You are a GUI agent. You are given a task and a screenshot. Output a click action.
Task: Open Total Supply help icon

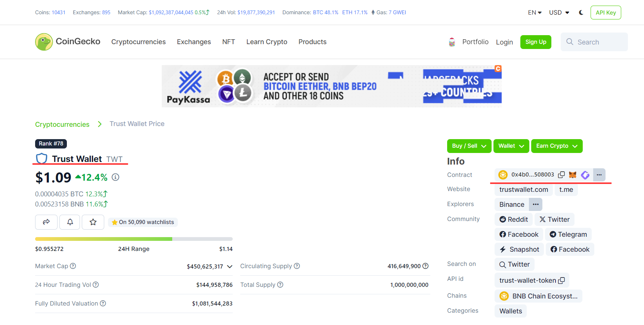280,285
